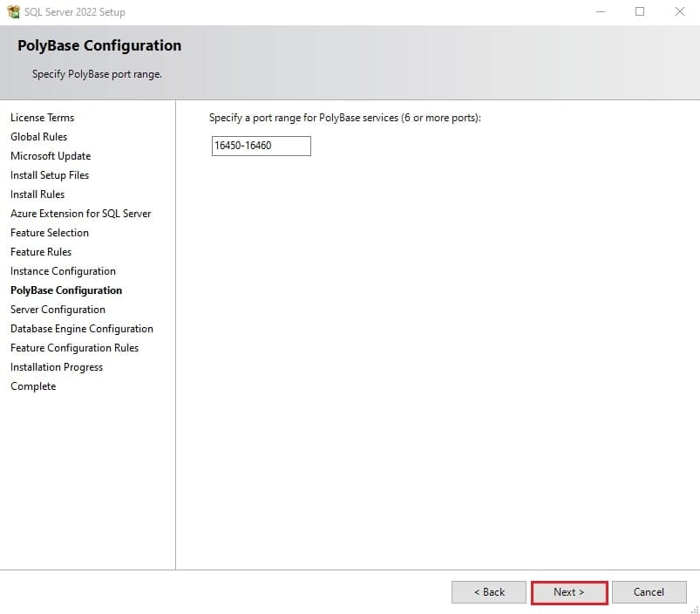This screenshot has width=700, height=614.
Task: Select Database Engine Configuration step
Action: 82,329
